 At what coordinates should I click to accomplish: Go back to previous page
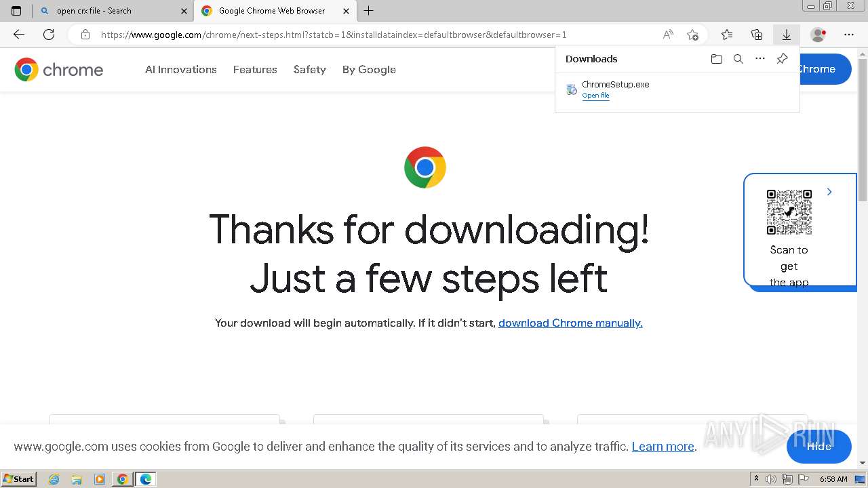point(19,35)
